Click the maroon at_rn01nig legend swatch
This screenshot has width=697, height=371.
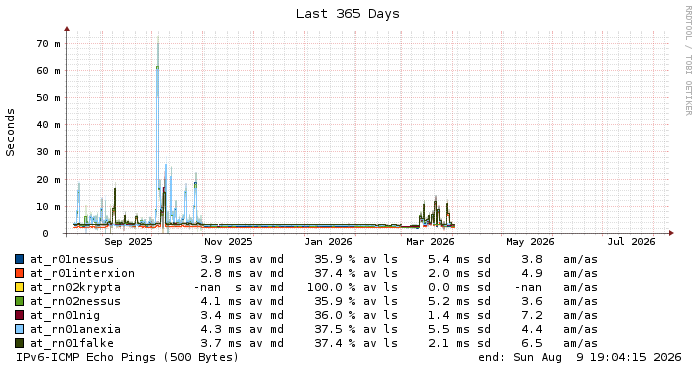(x=20, y=315)
